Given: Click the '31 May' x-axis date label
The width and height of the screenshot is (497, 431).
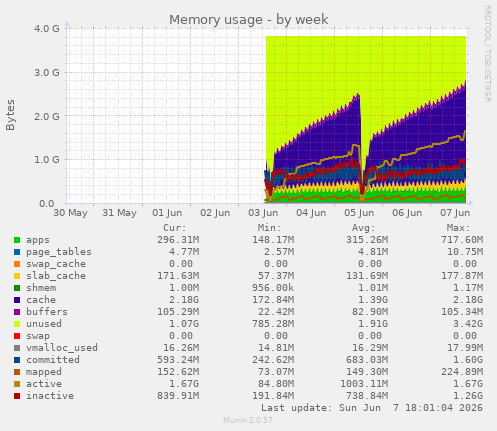Looking at the screenshot, I should [x=119, y=213].
